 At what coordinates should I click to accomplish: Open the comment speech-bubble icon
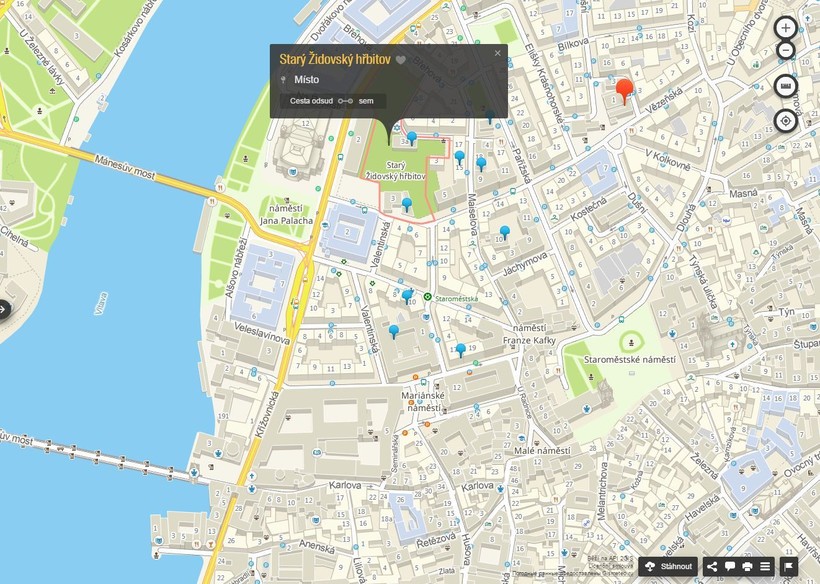(x=730, y=566)
